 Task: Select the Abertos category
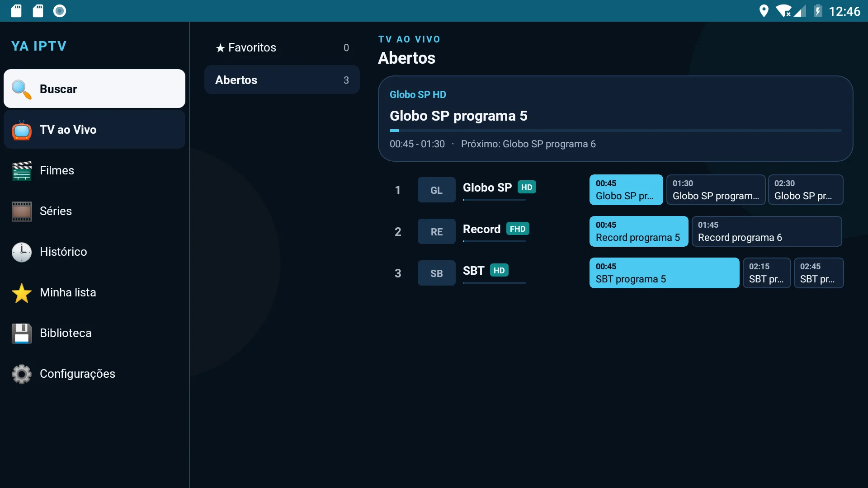(282, 80)
